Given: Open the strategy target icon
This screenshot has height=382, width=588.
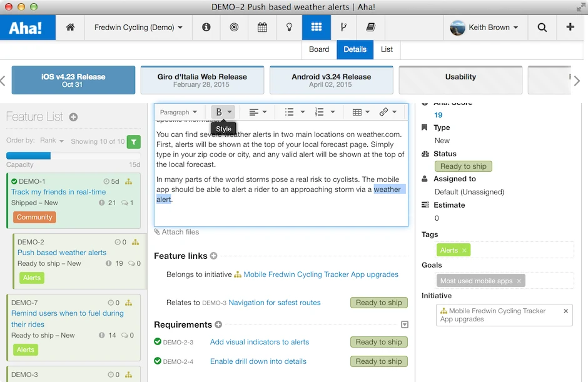Looking at the screenshot, I should (234, 28).
